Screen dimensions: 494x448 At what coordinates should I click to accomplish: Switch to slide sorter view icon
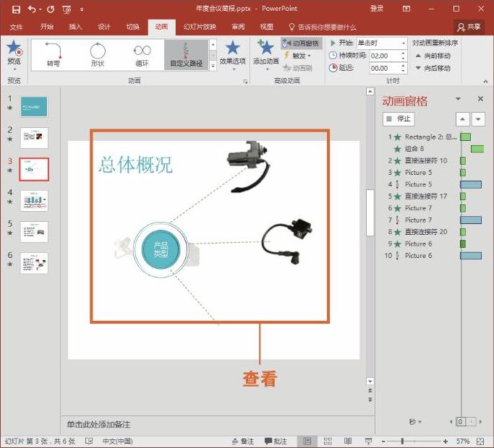click(328, 441)
